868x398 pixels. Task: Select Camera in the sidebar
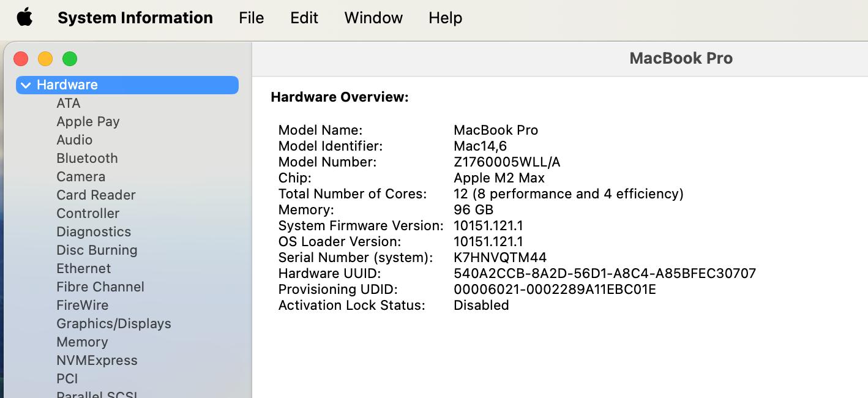(x=81, y=177)
